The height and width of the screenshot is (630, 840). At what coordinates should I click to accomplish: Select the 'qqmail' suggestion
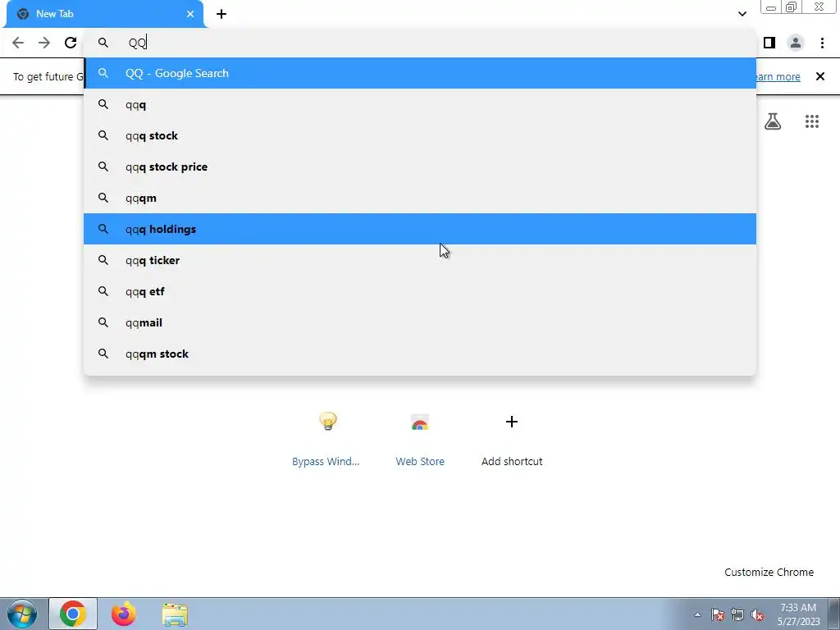(x=420, y=322)
